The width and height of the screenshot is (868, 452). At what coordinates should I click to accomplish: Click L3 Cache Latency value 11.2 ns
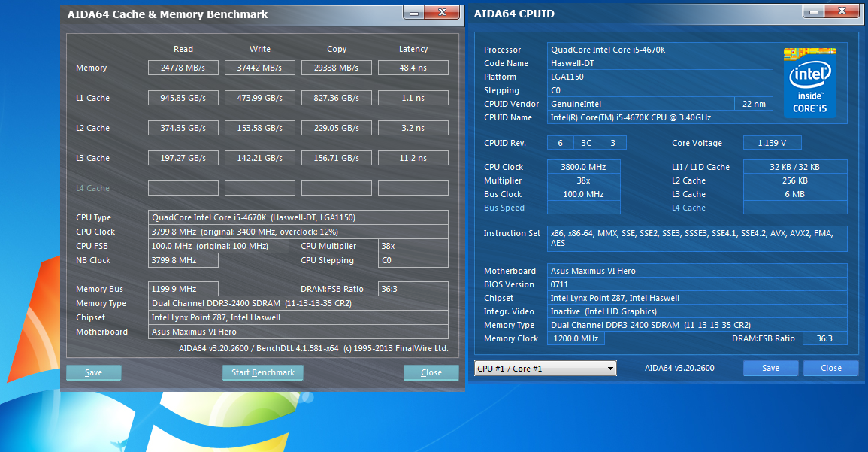[413, 158]
